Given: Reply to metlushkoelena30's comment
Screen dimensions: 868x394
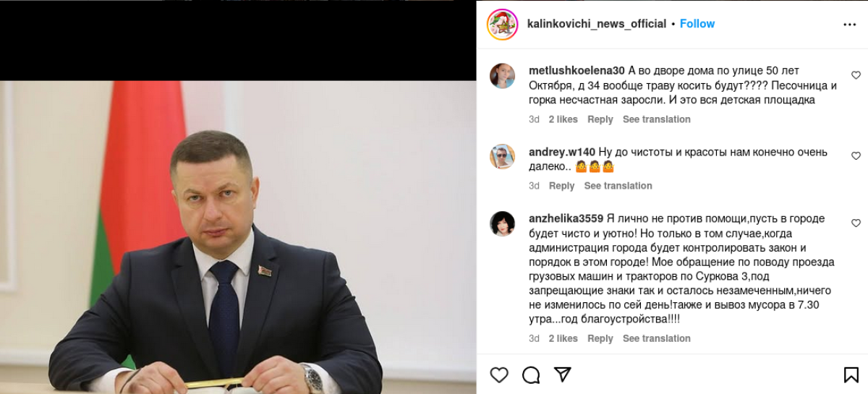Looking at the screenshot, I should coord(600,119).
